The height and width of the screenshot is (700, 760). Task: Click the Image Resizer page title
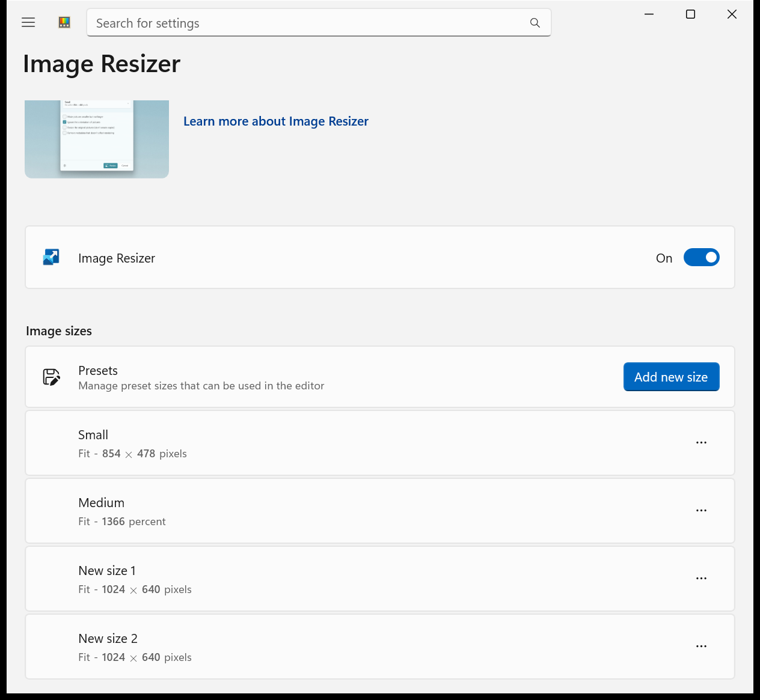pos(102,64)
